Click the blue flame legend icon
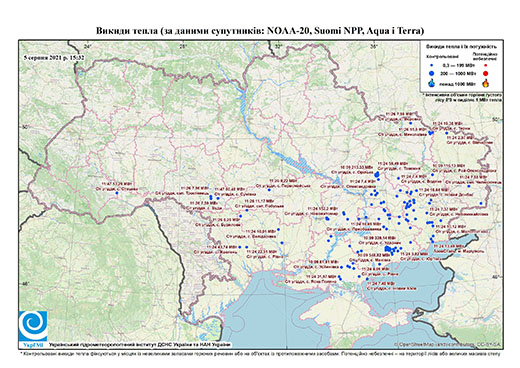 click(x=432, y=83)
